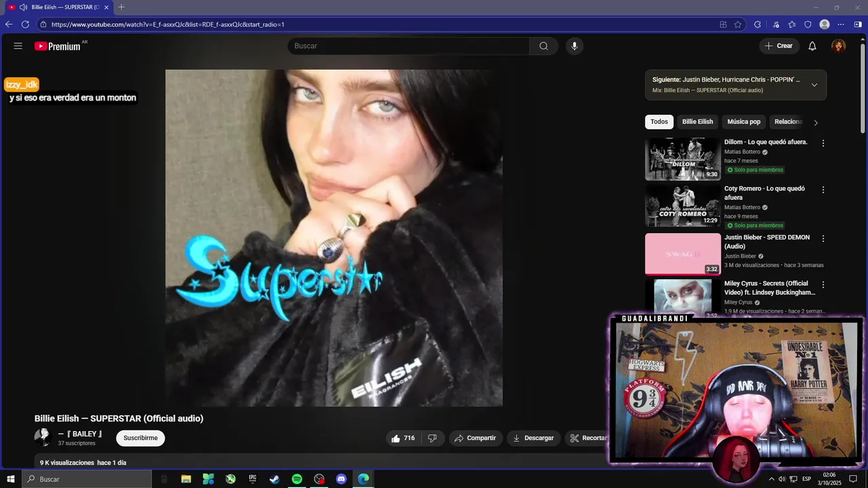Dislike the video with thumbs down
This screenshot has width=868, height=488.
tap(433, 439)
